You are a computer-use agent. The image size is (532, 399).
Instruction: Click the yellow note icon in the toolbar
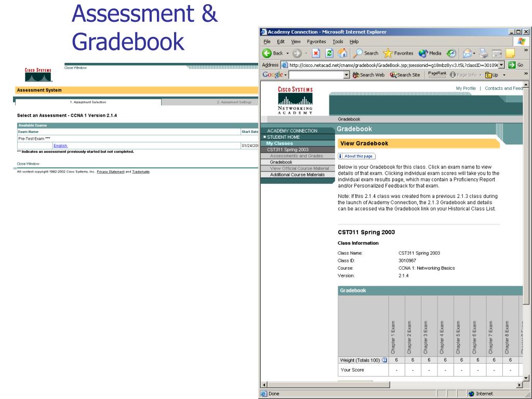coord(510,54)
